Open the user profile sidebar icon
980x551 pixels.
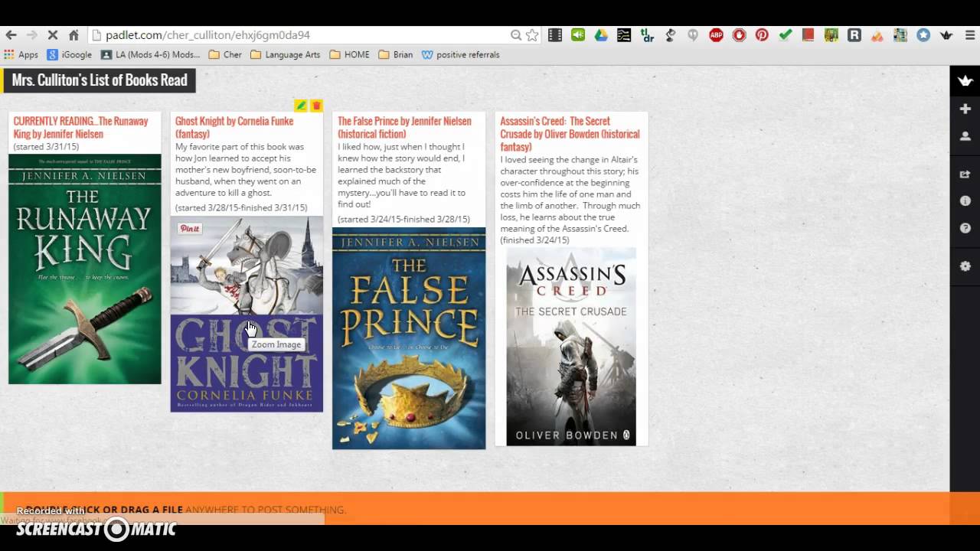[x=965, y=136]
